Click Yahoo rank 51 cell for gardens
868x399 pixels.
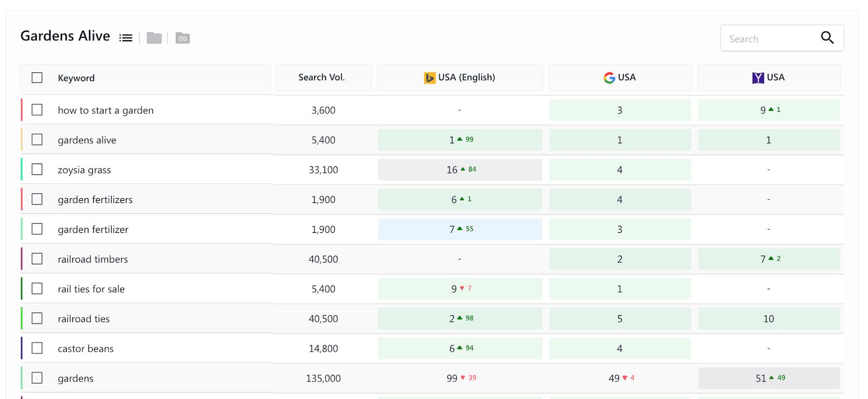point(769,378)
